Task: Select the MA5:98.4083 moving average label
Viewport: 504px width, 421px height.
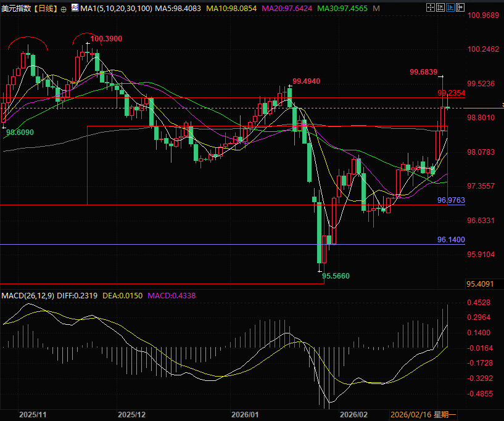Action: 179,9
